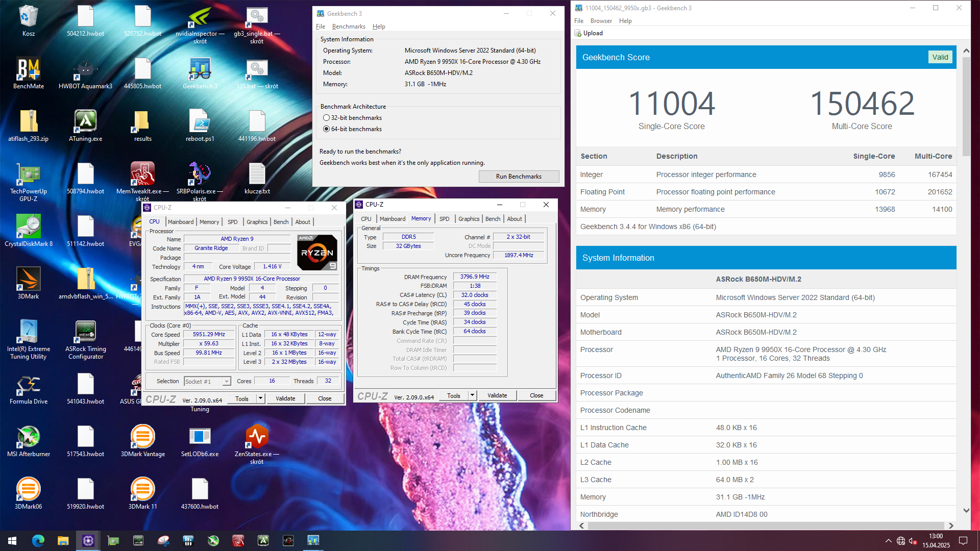The image size is (980, 551).
Task: Open Bench tab in right CPU-Z window
Action: pyautogui.click(x=493, y=219)
